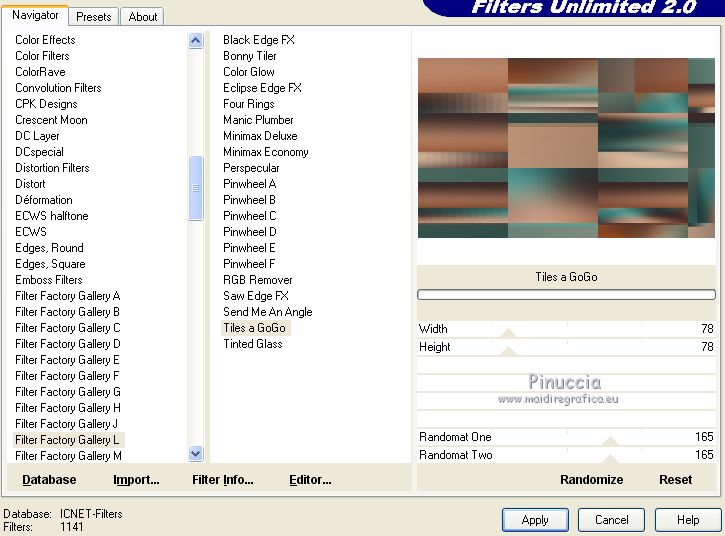The width and height of the screenshot is (725, 536).
Task: Choose the Minimax Economy filter
Action: pos(266,152)
